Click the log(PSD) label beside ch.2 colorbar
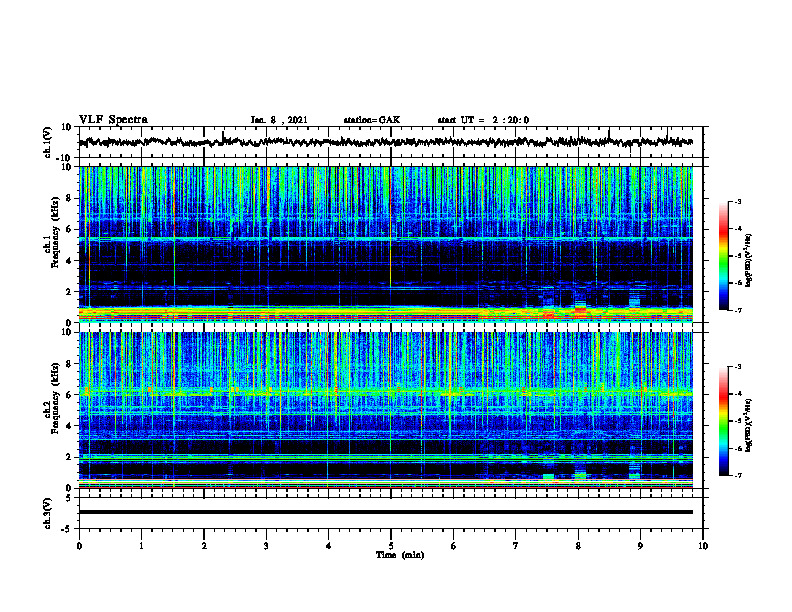 (x=749, y=425)
